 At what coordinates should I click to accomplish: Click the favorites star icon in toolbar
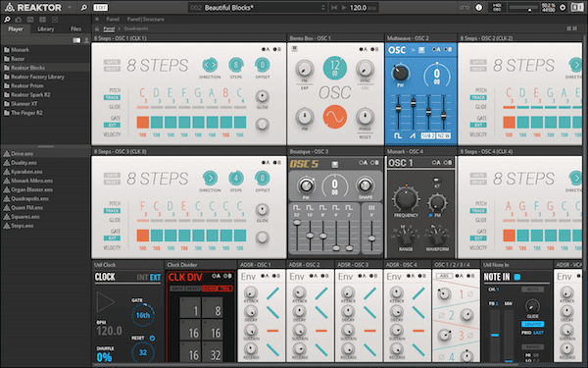point(97,20)
